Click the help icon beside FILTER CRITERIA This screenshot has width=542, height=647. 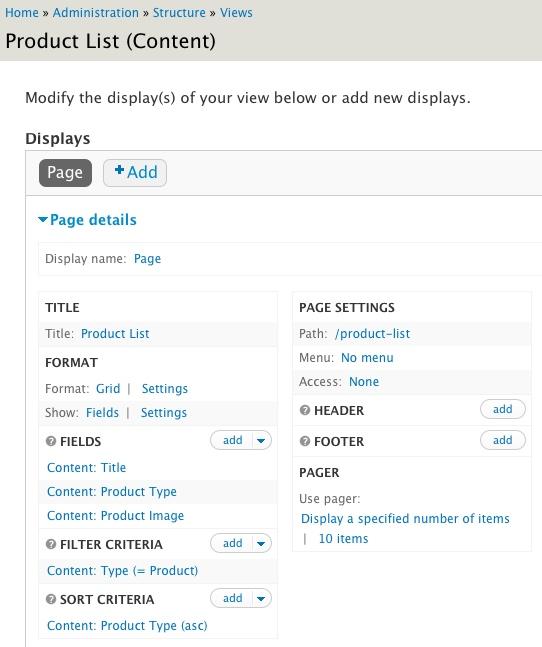pyautogui.click(x=51, y=544)
